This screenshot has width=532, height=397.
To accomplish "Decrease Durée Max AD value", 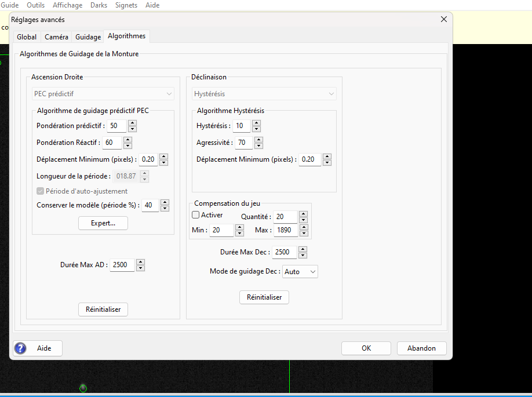I will click(140, 268).
